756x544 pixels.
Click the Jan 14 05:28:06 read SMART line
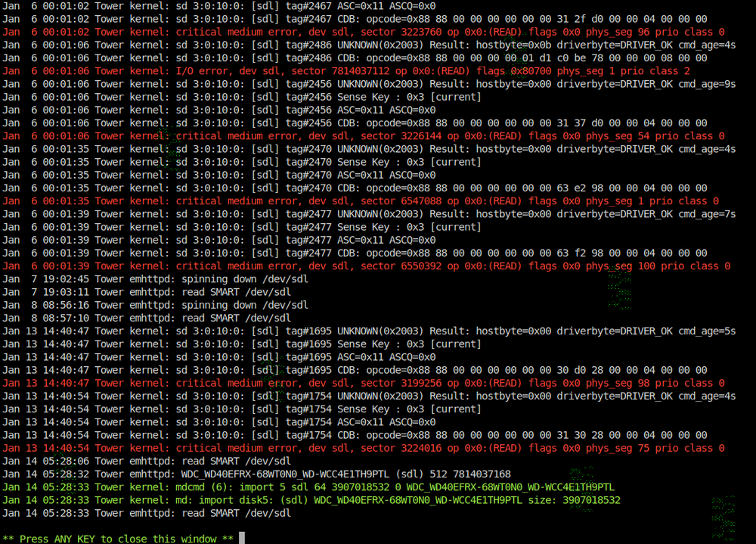tap(147, 461)
